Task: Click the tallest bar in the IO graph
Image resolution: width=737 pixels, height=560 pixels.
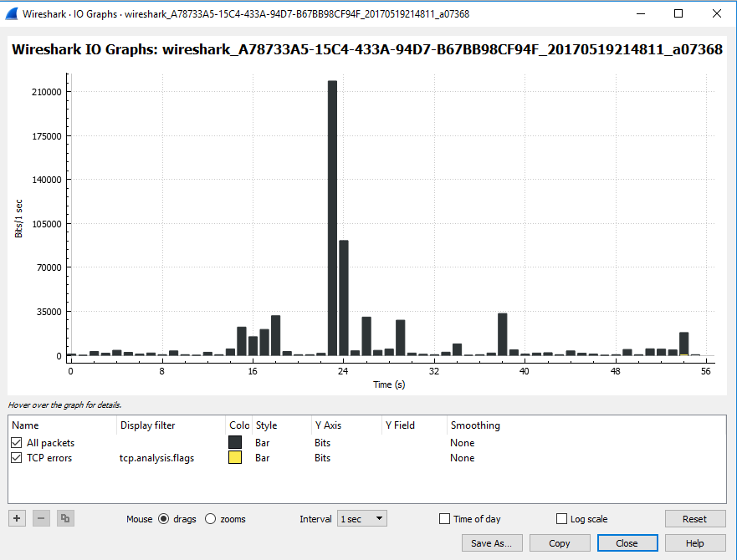Action: tap(332, 218)
